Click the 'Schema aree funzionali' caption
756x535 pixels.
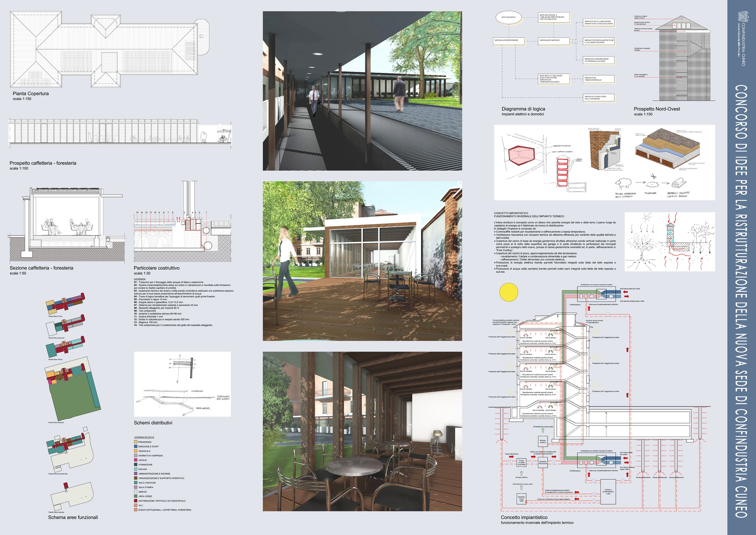pyautogui.click(x=73, y=517)
